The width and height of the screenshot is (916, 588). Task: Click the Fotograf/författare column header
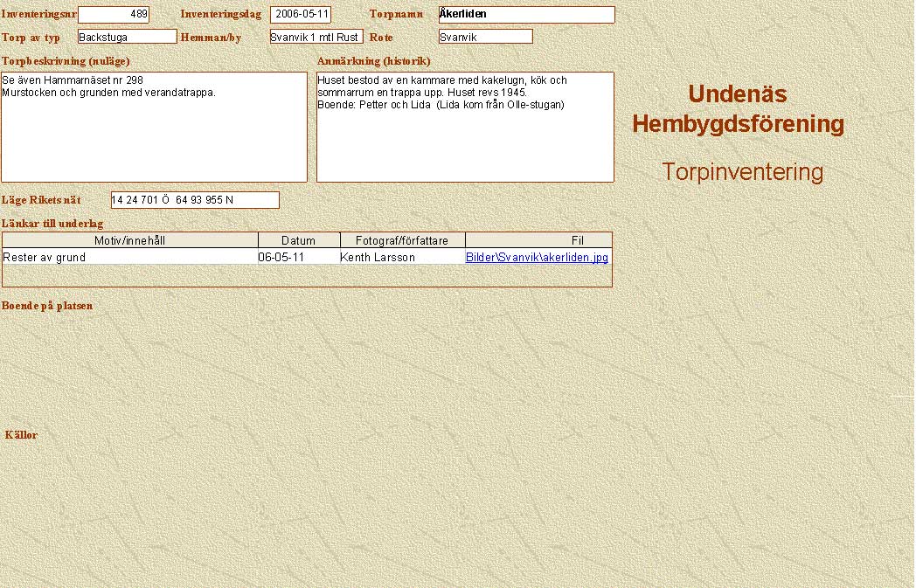[402, 240]
